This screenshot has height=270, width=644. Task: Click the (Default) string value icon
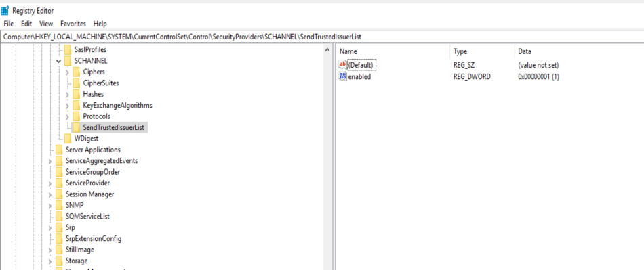(342, 65)
